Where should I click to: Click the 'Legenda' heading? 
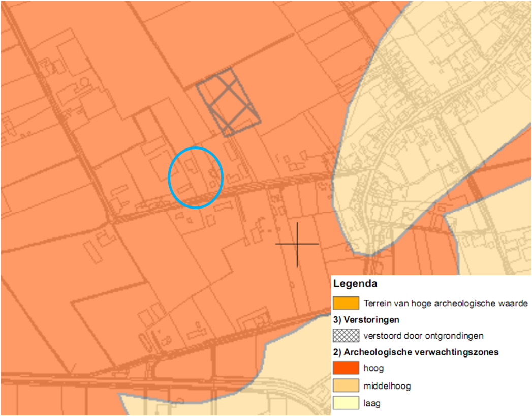(x=355, y=284)
